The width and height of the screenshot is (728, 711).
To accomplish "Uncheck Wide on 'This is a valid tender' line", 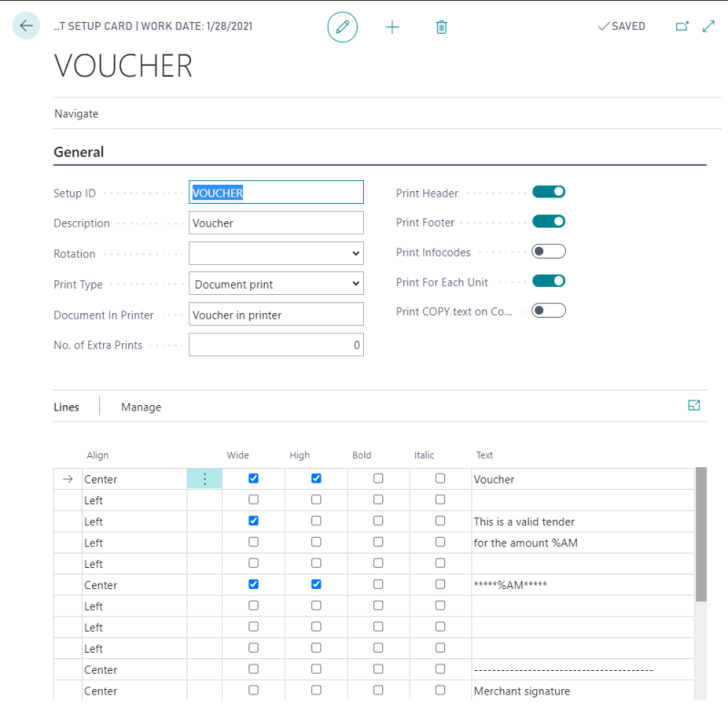I will tap(253, 521).
